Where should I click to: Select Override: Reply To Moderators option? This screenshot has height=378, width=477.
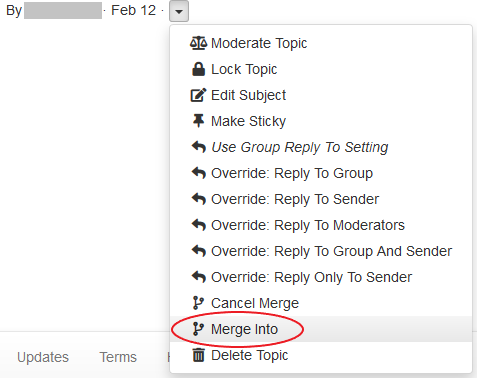(321, 225)
